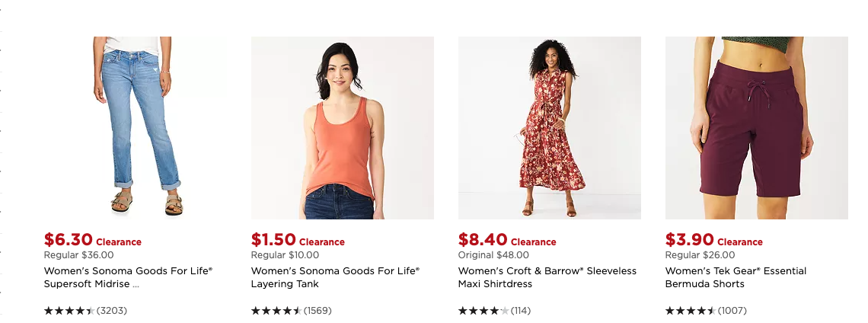Click the $6.30 Clearance price

point(92,241)
